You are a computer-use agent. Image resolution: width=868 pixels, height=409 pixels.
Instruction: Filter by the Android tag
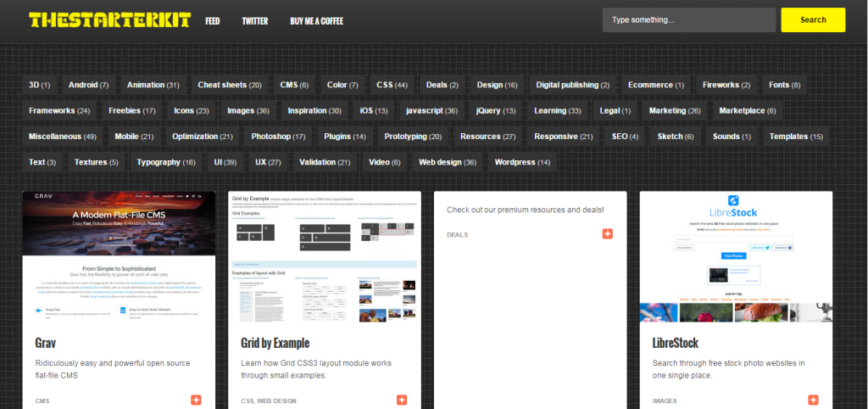click(x=88, y=85)
